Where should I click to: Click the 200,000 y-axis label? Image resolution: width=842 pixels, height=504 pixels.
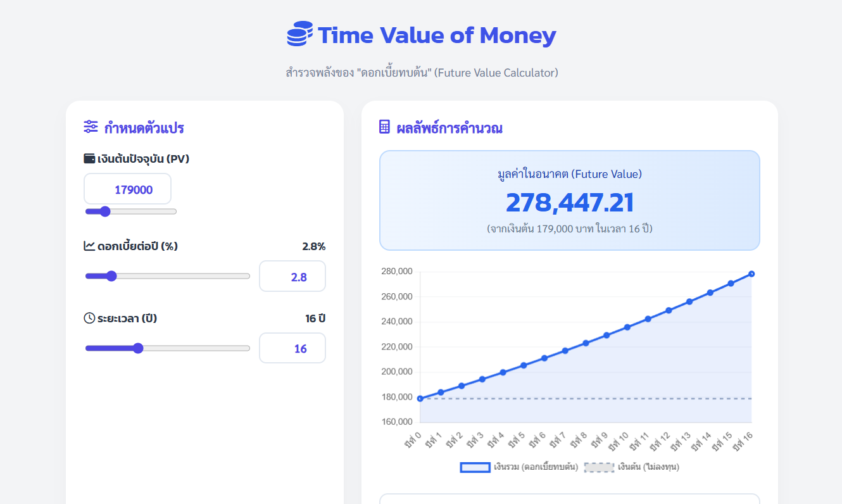[397, 372]
